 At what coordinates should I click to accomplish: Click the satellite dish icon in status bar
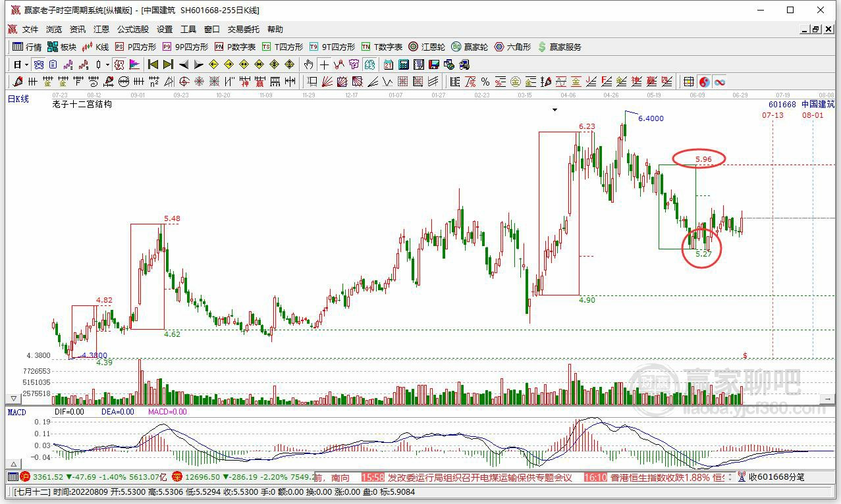tap(741, 477)
